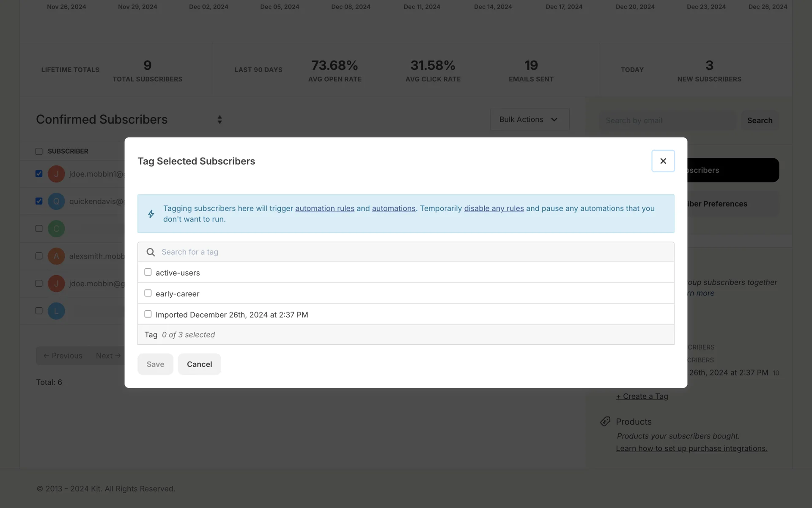
Task: Close the Tag Selected Subscribers dialog
Action: 663,161
